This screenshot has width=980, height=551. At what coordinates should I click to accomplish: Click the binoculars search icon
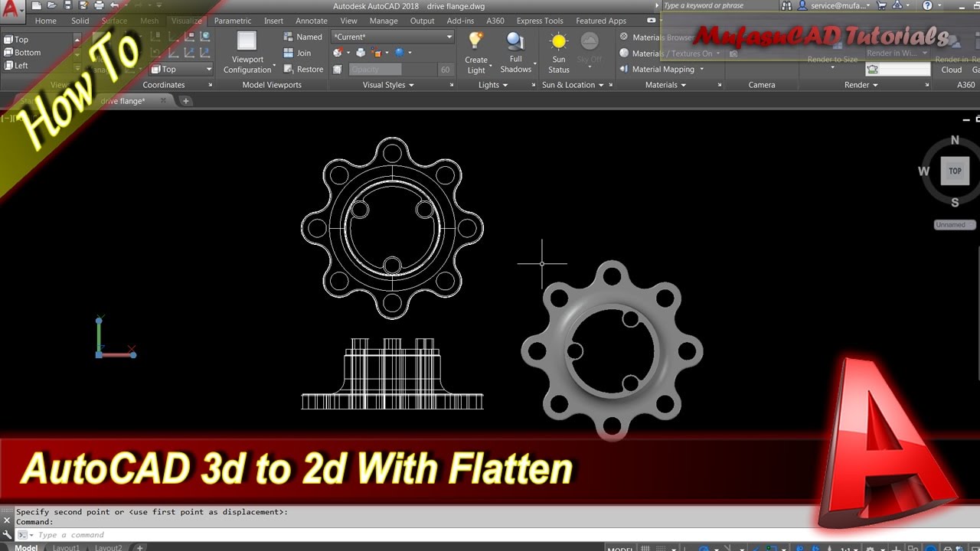786,5
